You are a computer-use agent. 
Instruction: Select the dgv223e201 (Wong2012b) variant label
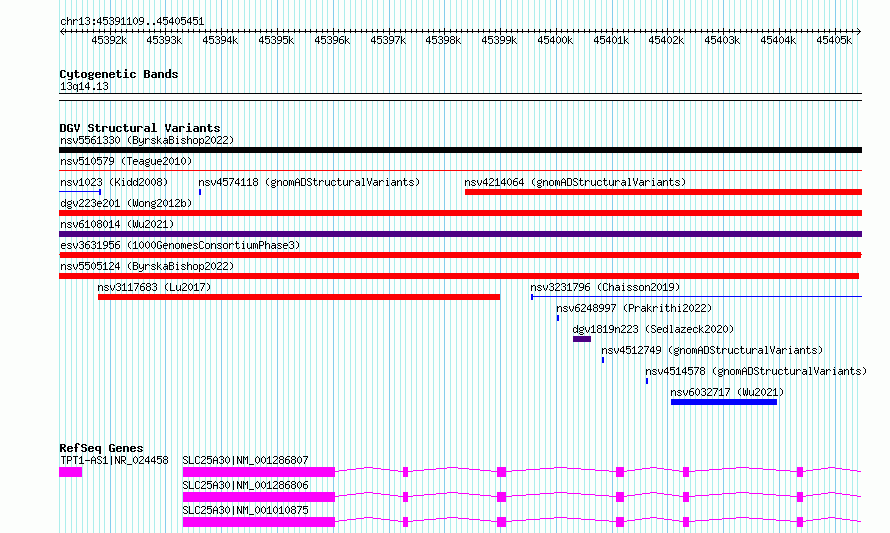pyautogui.click(x=125, y=203)
